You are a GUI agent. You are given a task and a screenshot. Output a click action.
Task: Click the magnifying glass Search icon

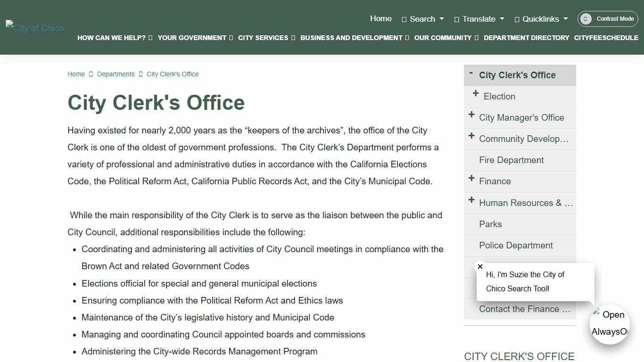click(x=403, y=19)
